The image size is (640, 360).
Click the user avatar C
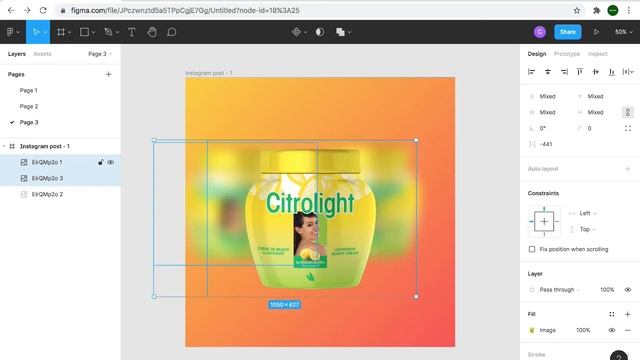tap(540, 32)
